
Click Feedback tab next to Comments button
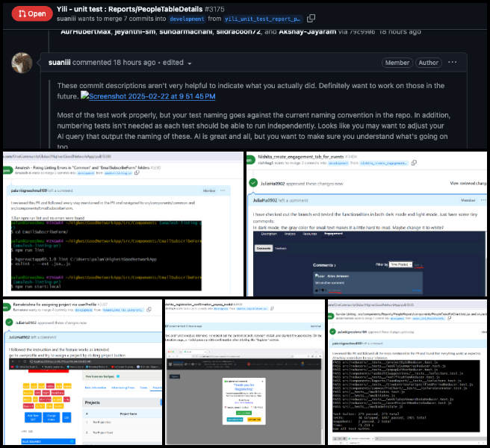point(280,249)
